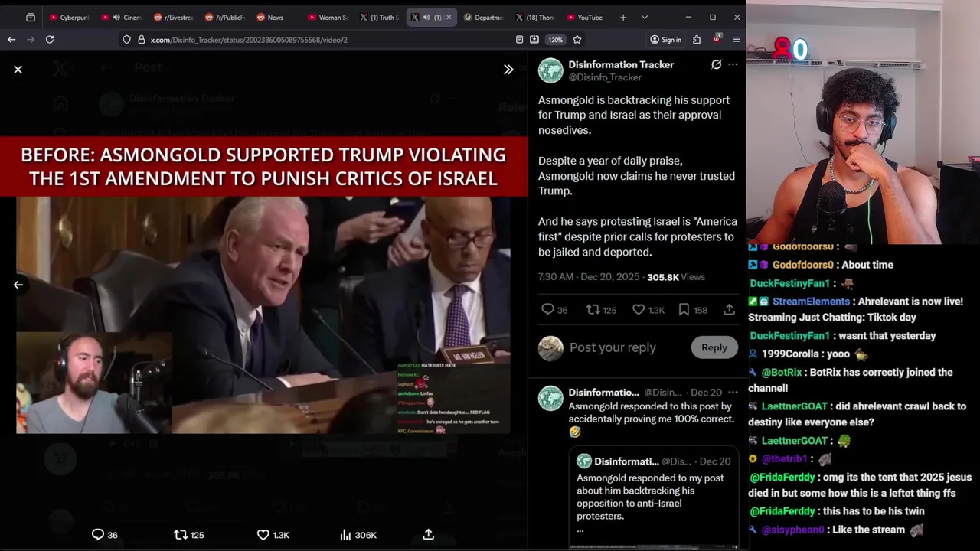This screenshot has width=980, height=551.
Task: Repost from the bottom video bar
Action: pos(189,535)
